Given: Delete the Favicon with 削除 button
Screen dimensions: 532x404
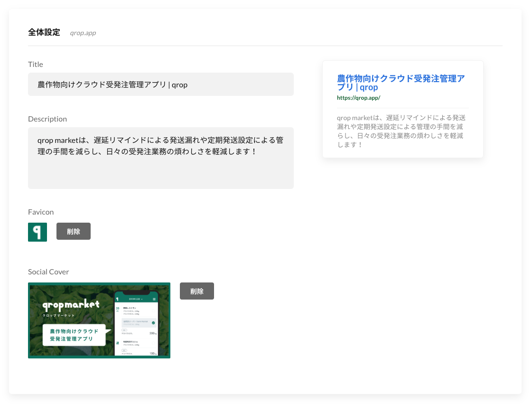Looking at the screenshot, I should point(73,231).
